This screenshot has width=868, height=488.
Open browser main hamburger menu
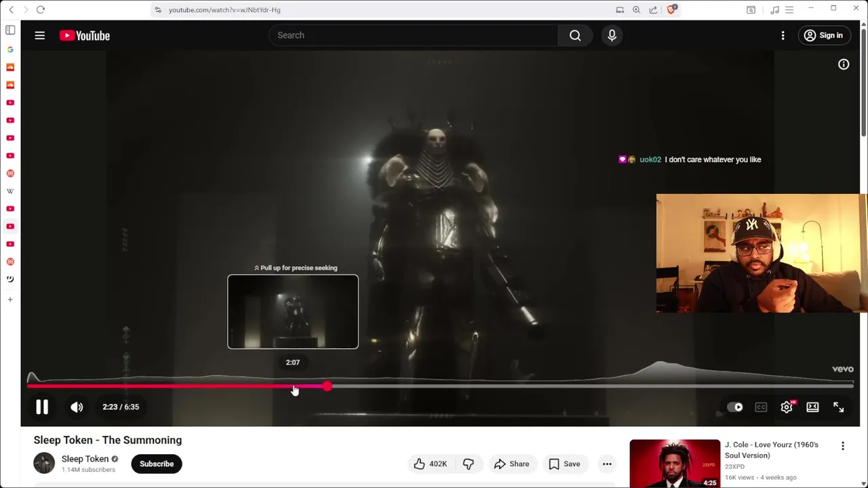789,9
